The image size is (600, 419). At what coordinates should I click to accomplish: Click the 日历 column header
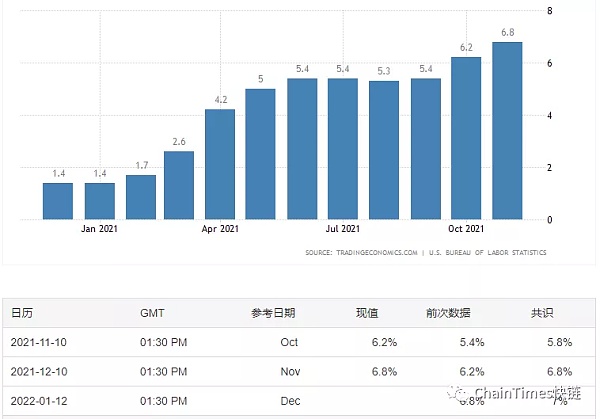click(22, 313)
